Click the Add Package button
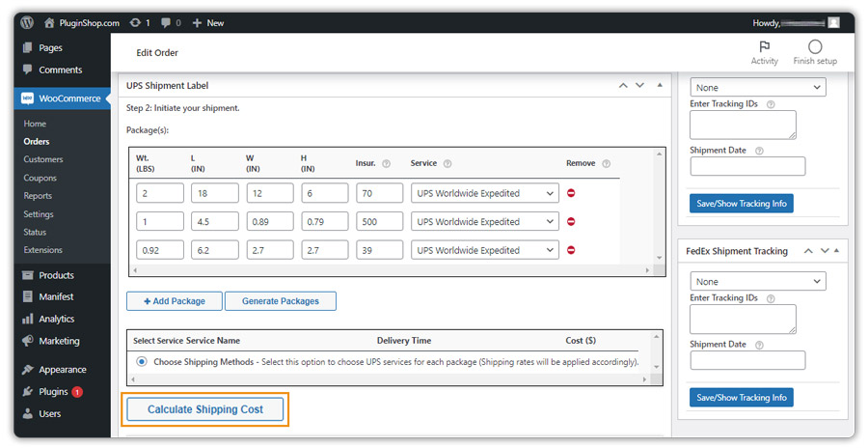The height and width of the screenshot is (448, 868). pos(175,301)
